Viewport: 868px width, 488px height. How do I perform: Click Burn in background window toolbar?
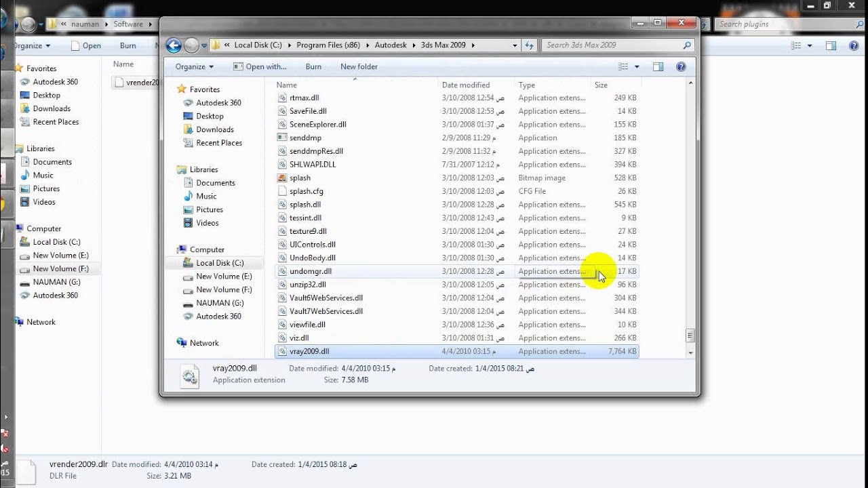127,45
